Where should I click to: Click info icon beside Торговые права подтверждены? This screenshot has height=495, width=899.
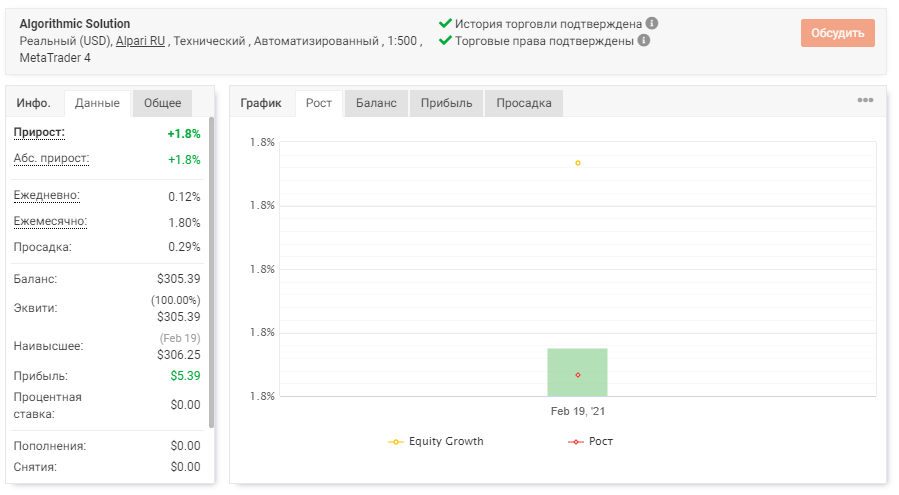click(644, 40)
